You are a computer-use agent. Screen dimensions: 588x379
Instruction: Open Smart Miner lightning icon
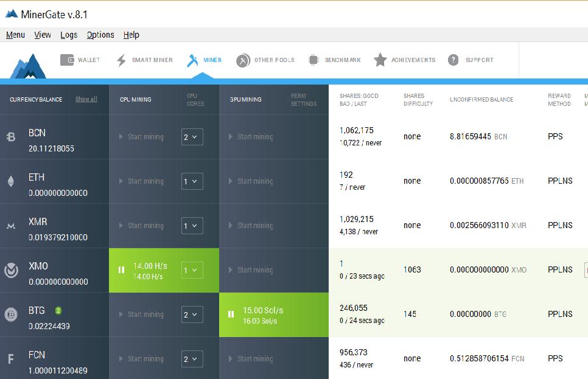coord(121,60)
